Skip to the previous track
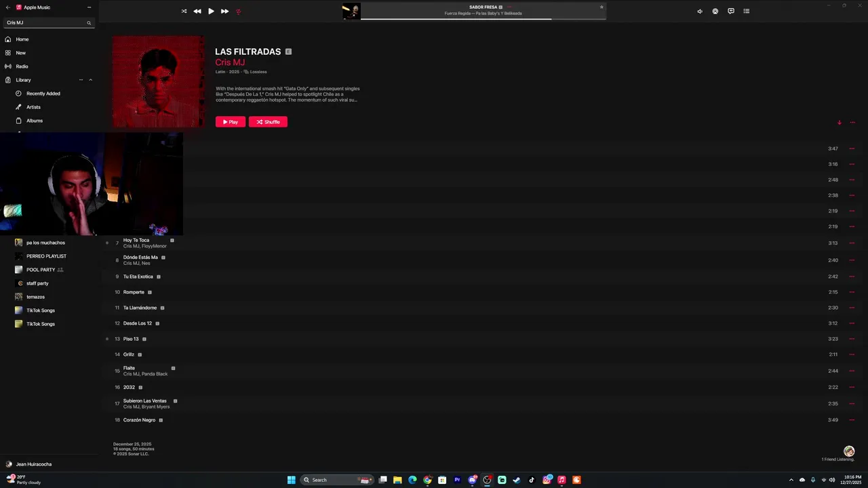Image resolution: width=868 pixels, height=488 pixels. (x=197, y=11)
